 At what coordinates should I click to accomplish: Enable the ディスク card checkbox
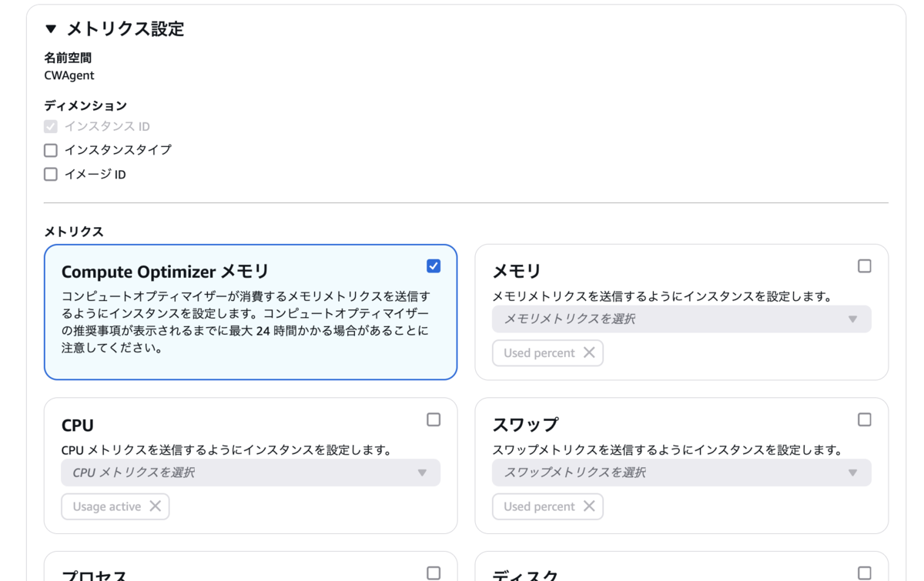pyautogui.click(x=865, y=573)
